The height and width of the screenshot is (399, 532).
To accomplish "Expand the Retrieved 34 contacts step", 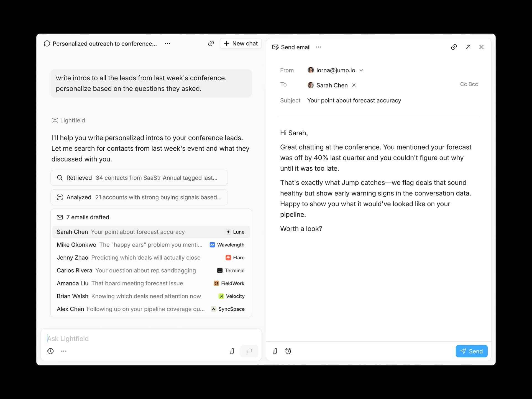I will click(x=139, y=178).
